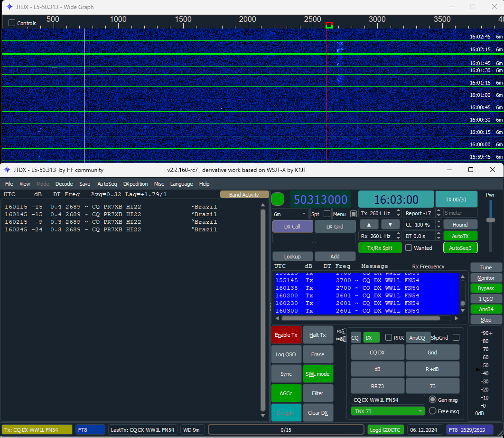Open the Help menu
Image resolution: width=504 pixels, height=438 pixels.
click(204, 184)
